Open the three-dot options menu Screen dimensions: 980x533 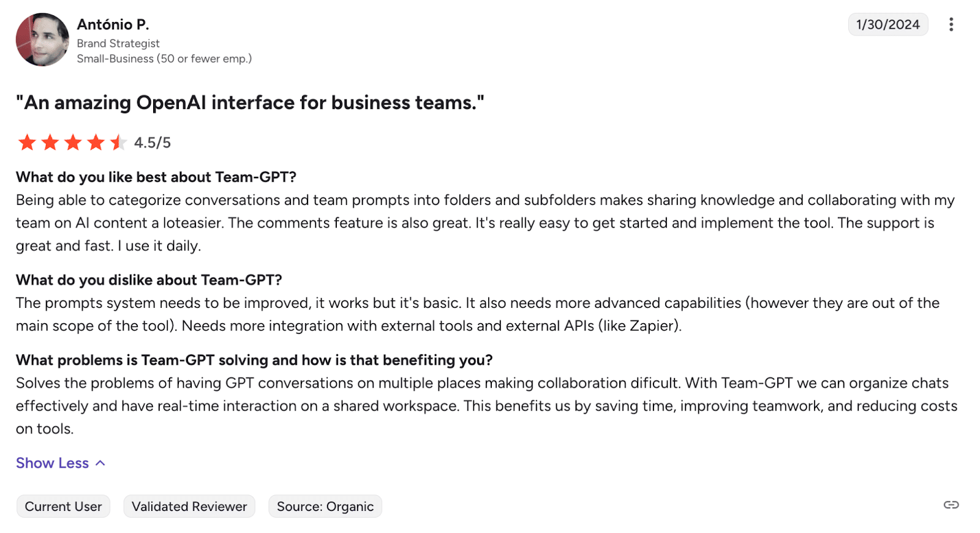tap(951, 24)
